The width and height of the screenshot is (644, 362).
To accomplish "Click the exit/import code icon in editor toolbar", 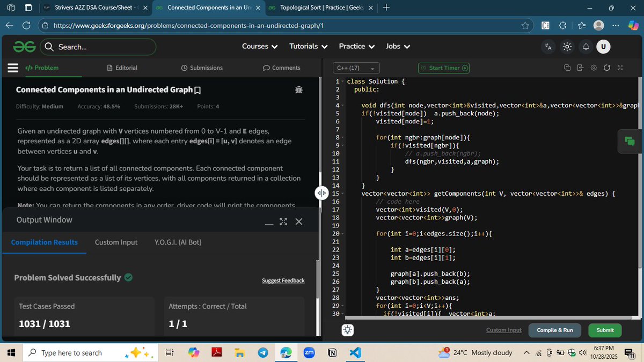I will (x=580, y=68).
